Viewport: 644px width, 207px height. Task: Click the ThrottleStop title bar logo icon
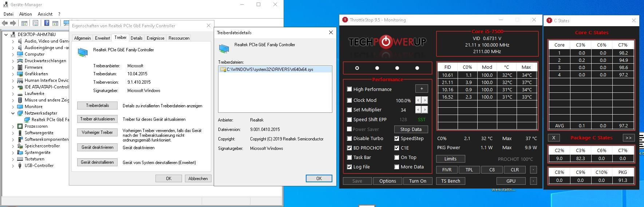[x=345, y=20]
